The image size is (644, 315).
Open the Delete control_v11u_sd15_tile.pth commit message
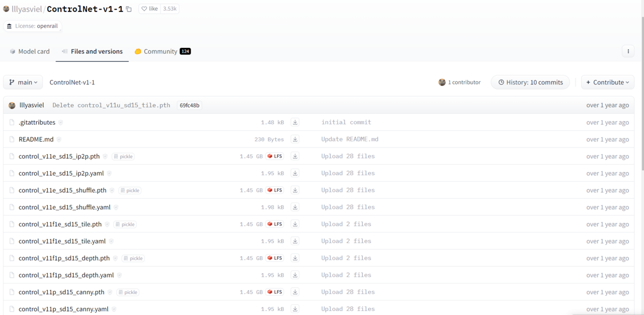pos(111,105)
